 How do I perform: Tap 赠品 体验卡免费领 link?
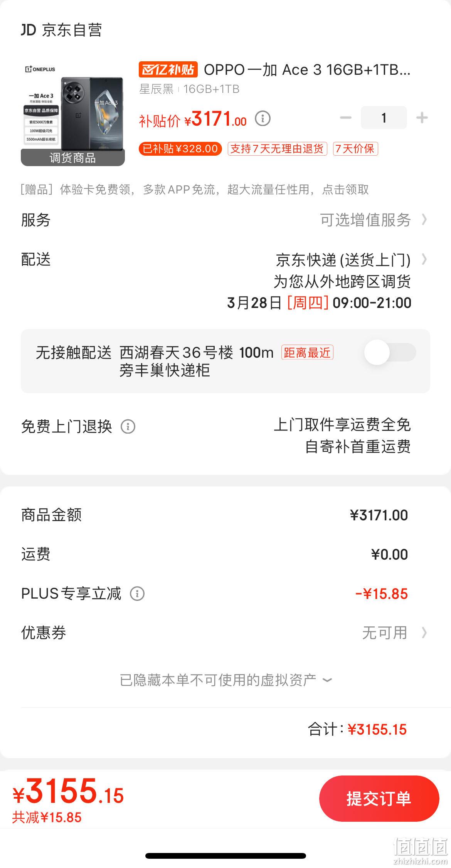coord(195,190)
